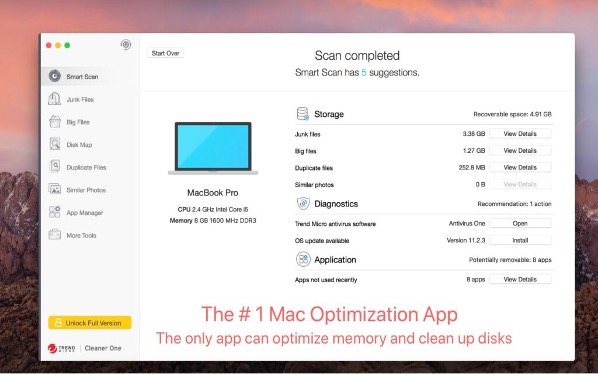Click the 3.38 GB junk files value
The height and width of the screenshot is (374, 598).
click(x=474, y=134)
